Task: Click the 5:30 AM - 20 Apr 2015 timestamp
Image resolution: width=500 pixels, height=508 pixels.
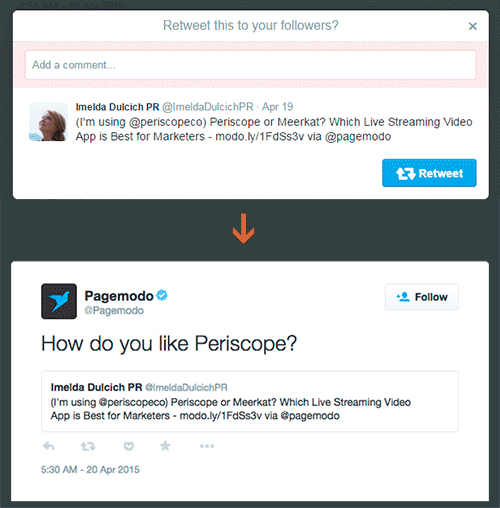Action: click(x=90, y=470)
